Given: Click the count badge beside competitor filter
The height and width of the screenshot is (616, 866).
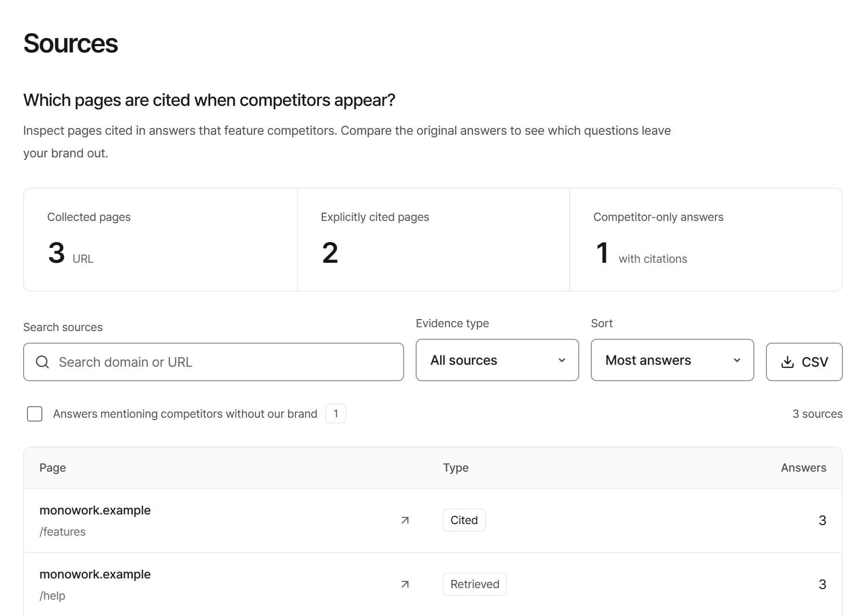Looking at the screenshot, I should 336,414.
